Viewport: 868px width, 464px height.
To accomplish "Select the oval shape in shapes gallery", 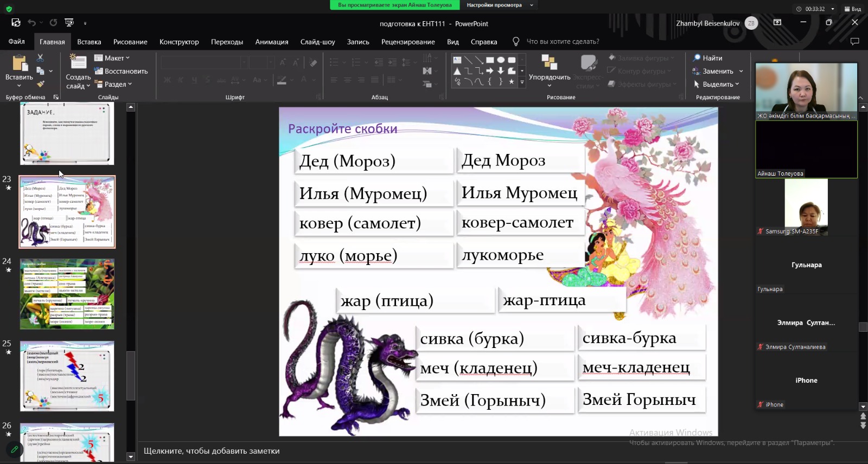I will click(501, 60).
